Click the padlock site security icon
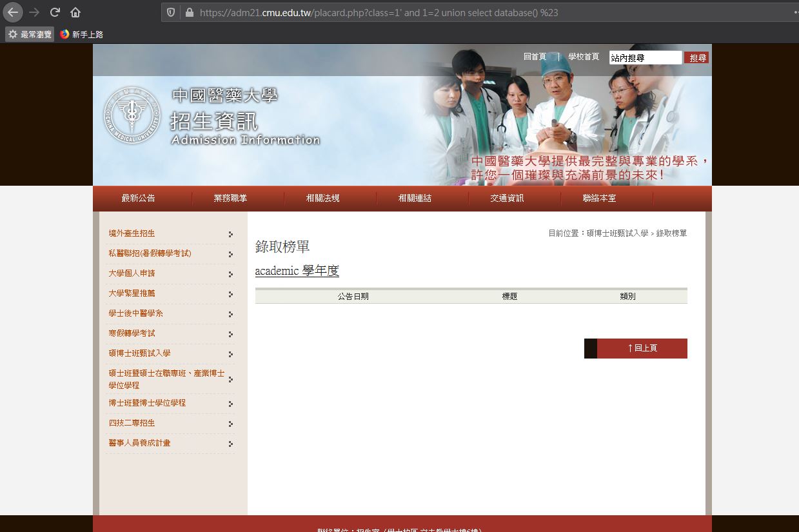 189,12
